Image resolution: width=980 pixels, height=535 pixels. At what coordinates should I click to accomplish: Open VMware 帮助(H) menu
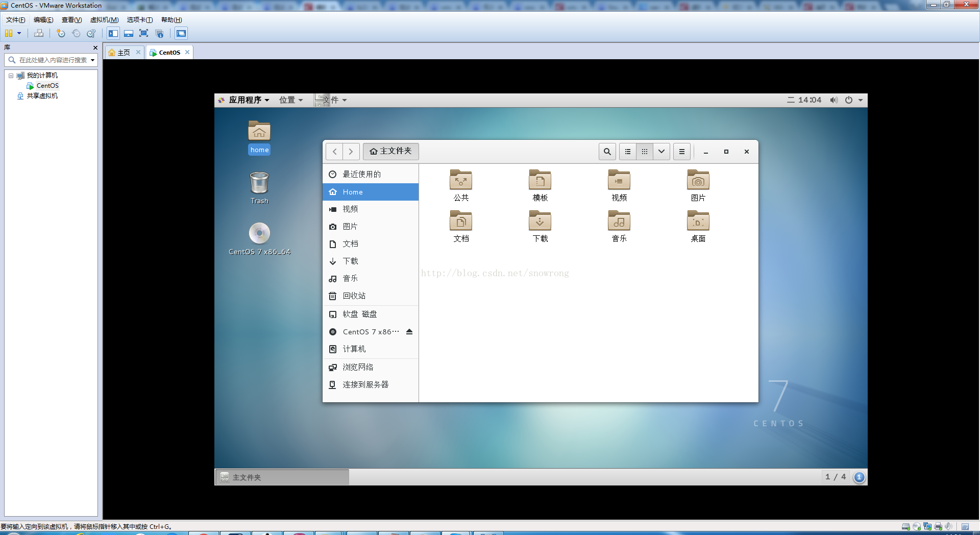pos(171,20)
